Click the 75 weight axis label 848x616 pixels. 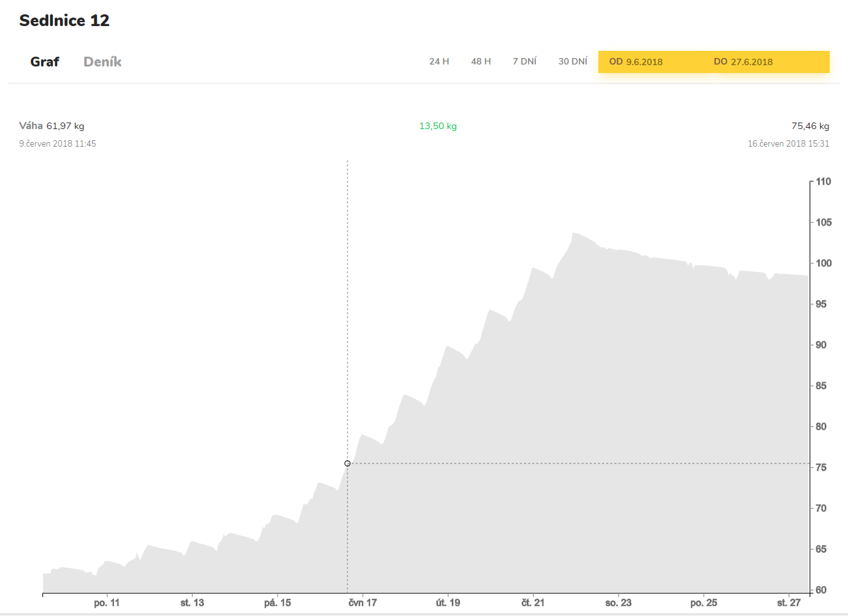click(821, 467)
